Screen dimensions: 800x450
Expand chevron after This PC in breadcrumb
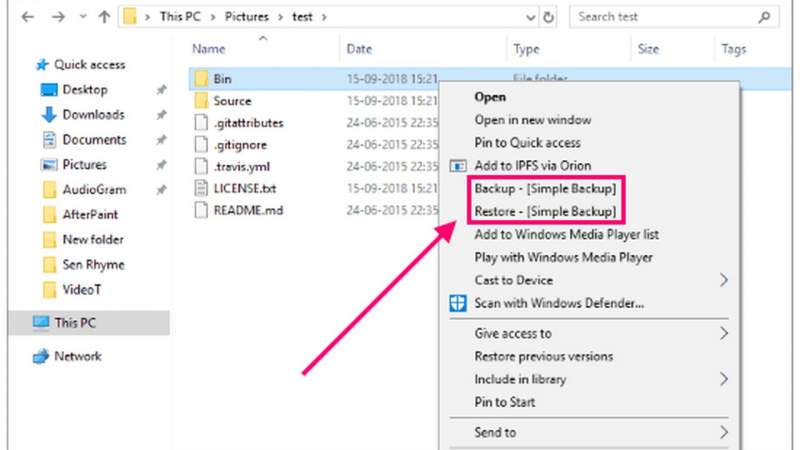[213, 17]
